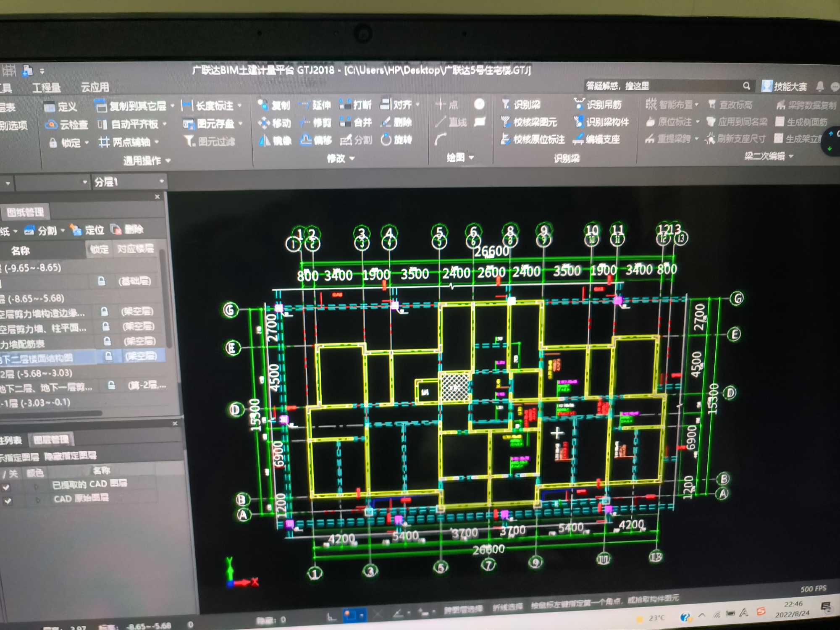Click the 查改标高 tool
The height and width of the screenshot is (630, 840).
[730, 104]
